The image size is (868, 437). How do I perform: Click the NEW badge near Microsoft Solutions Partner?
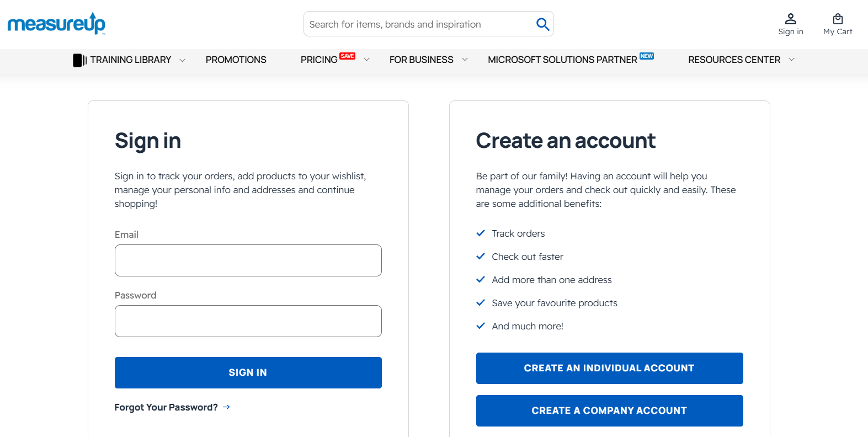tap(647, 56)
